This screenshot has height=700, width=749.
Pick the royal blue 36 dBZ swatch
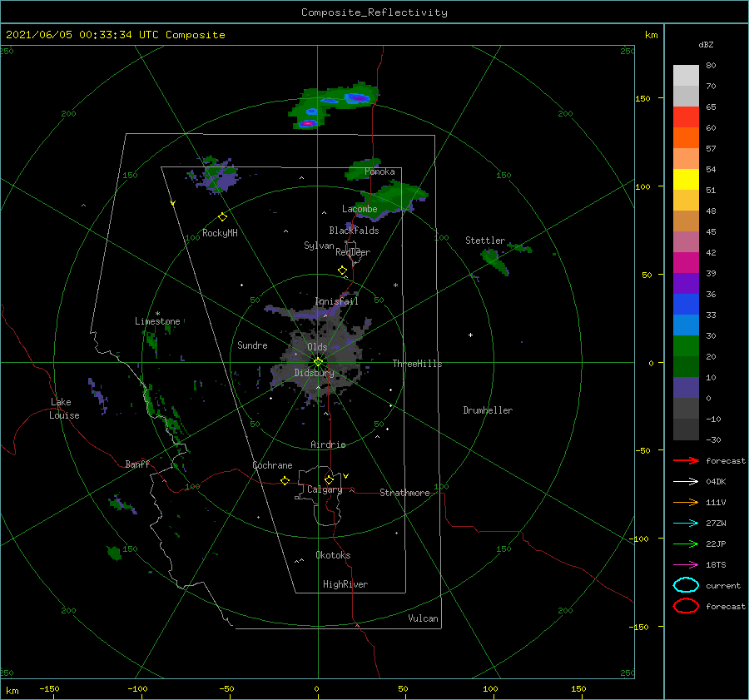(686, 304)
